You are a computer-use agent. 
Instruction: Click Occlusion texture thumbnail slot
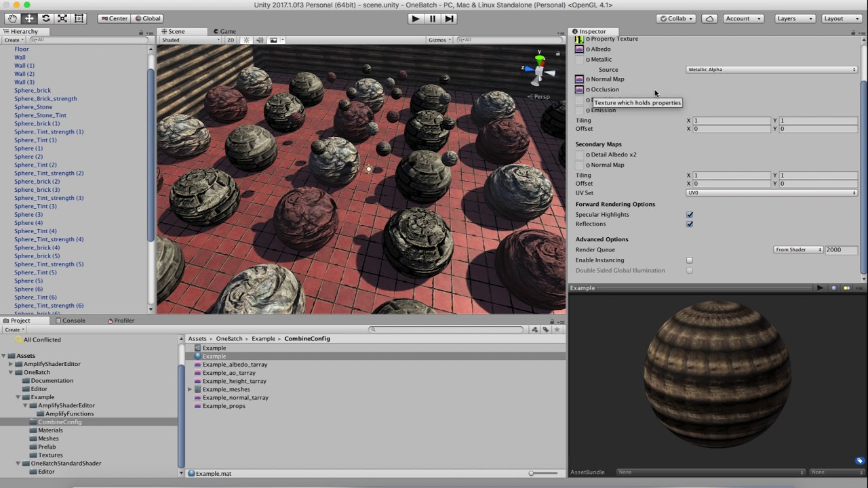point(579,89)
